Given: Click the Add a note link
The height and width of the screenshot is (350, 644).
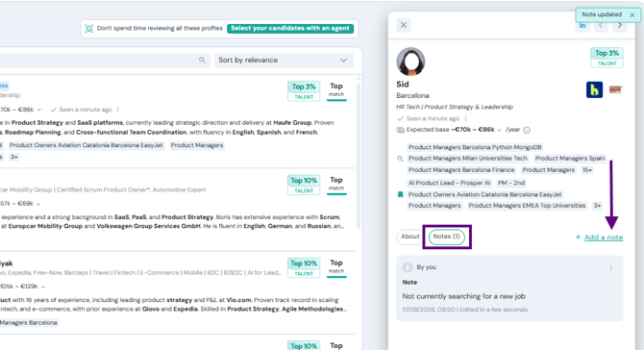Looking at the screenshot, I should pos(604,237).
